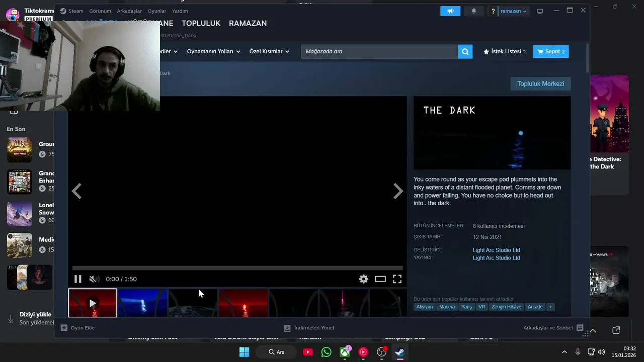Click the Mağazada ara search field
This screenshot has width=644, height=362.
click(x=380, y=51)
